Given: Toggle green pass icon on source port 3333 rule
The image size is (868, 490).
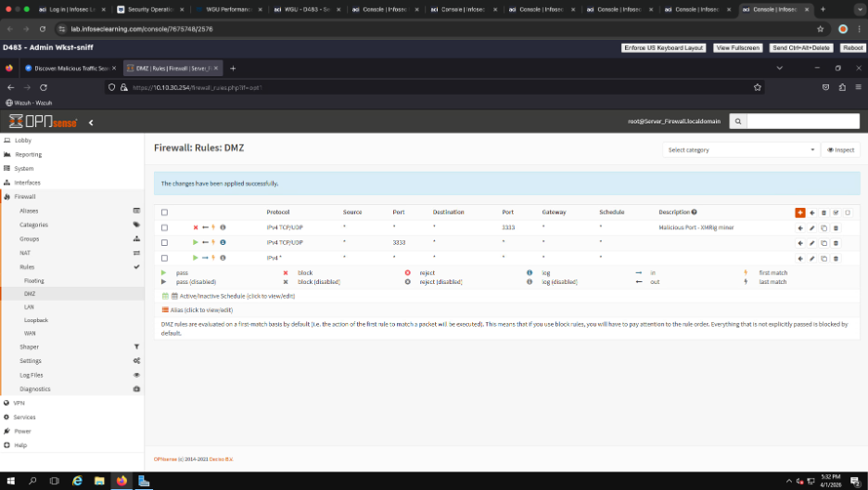Looking at the screenshot, I should [x=196, y=242].
